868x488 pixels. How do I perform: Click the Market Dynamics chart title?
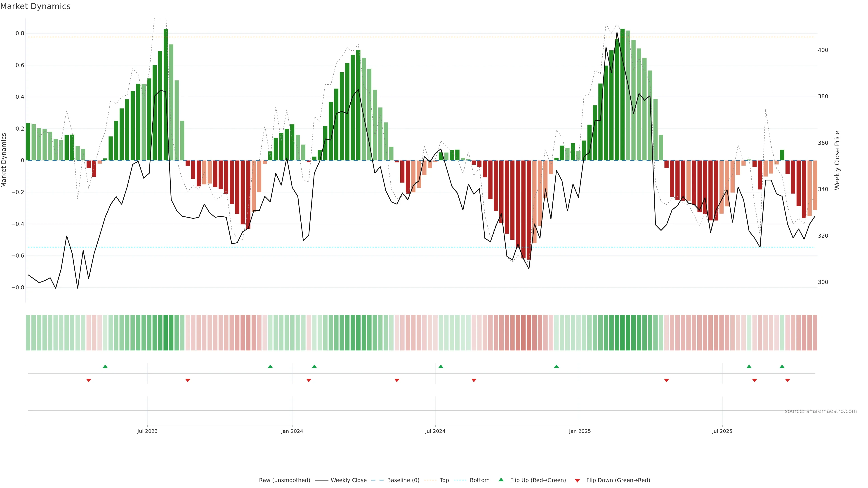(35, 6)
